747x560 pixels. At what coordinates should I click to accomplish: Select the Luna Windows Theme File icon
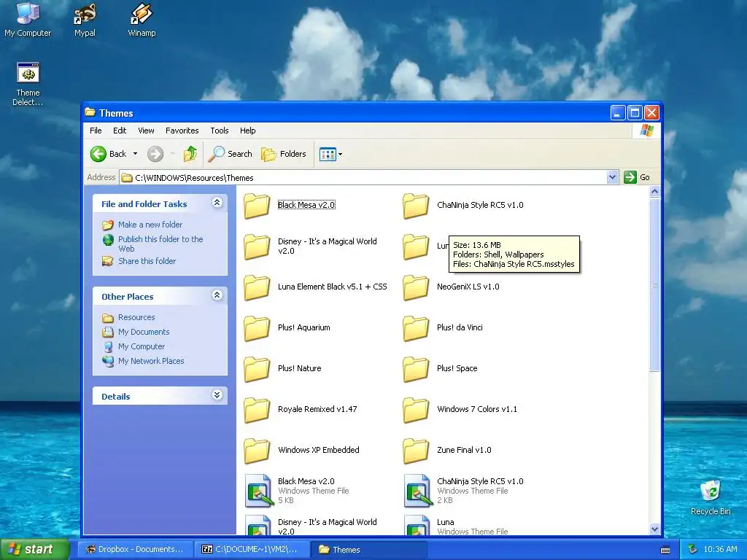click(417, 525)
